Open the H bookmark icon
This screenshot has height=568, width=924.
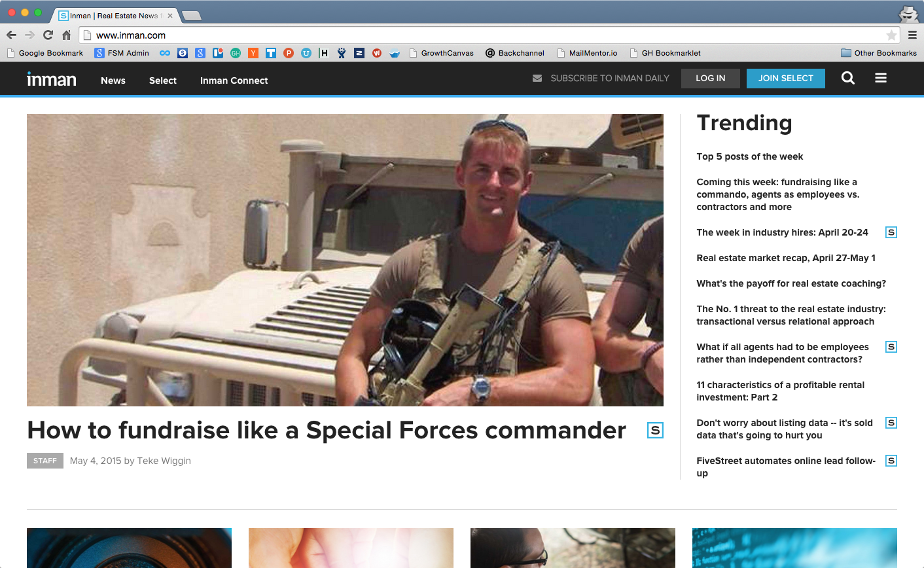pyautogui.click(x=324, y=53)
